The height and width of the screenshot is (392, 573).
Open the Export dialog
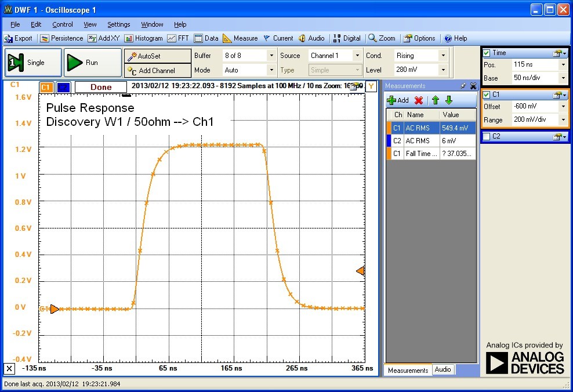[19, 38]
